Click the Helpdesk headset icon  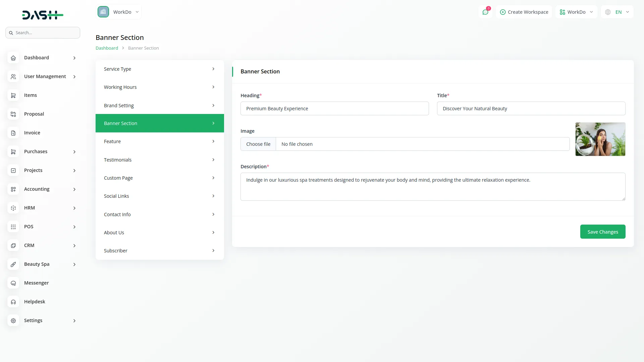coord(13,302)
